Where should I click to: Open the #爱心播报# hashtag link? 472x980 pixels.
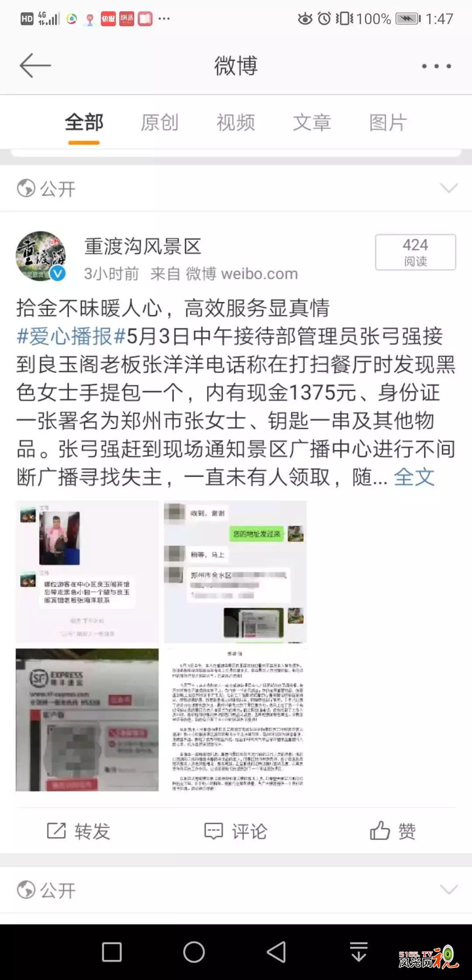71,336
